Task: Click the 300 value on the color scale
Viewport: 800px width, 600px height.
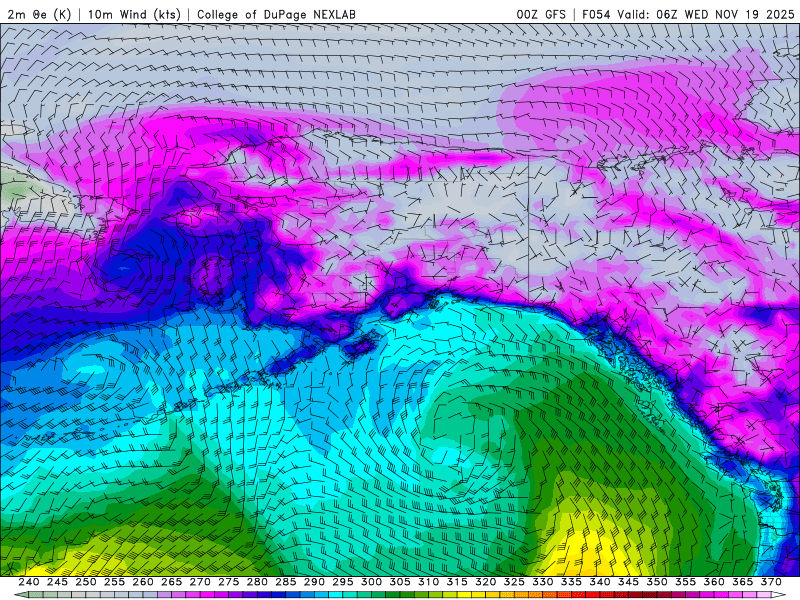Action: pyautogui.click(x=371, y=582)
